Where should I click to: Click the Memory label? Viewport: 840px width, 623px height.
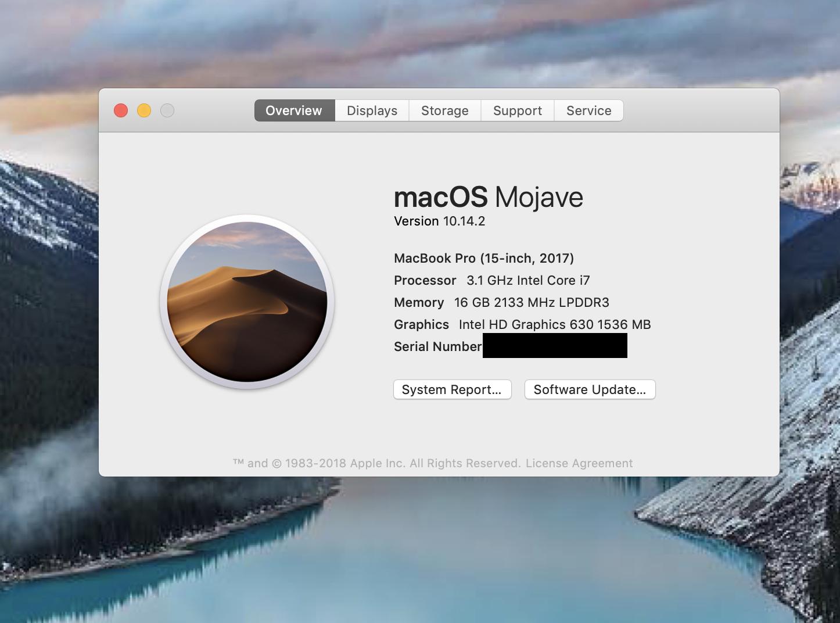(x=419, y=302)
